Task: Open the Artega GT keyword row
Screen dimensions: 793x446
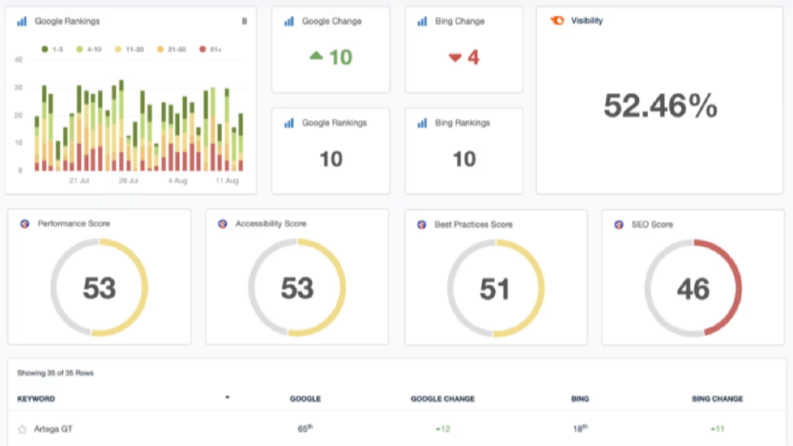Action: 396,429
